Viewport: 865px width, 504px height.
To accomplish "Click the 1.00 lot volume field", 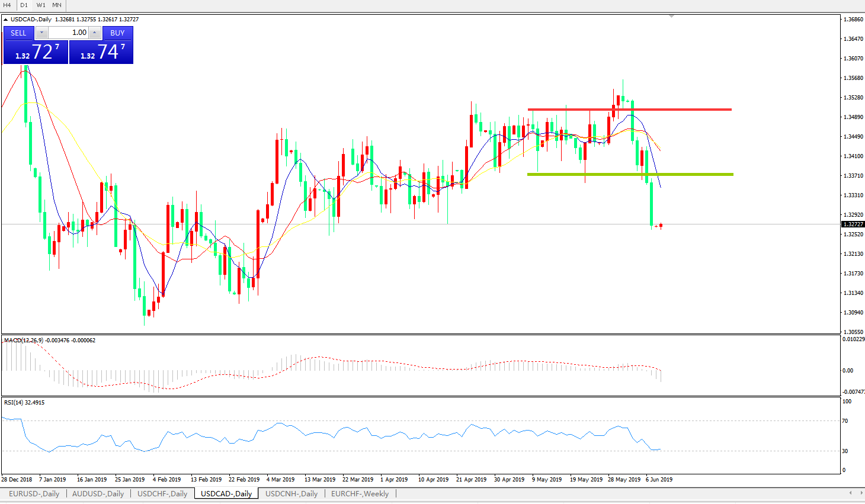I will 68,33.
